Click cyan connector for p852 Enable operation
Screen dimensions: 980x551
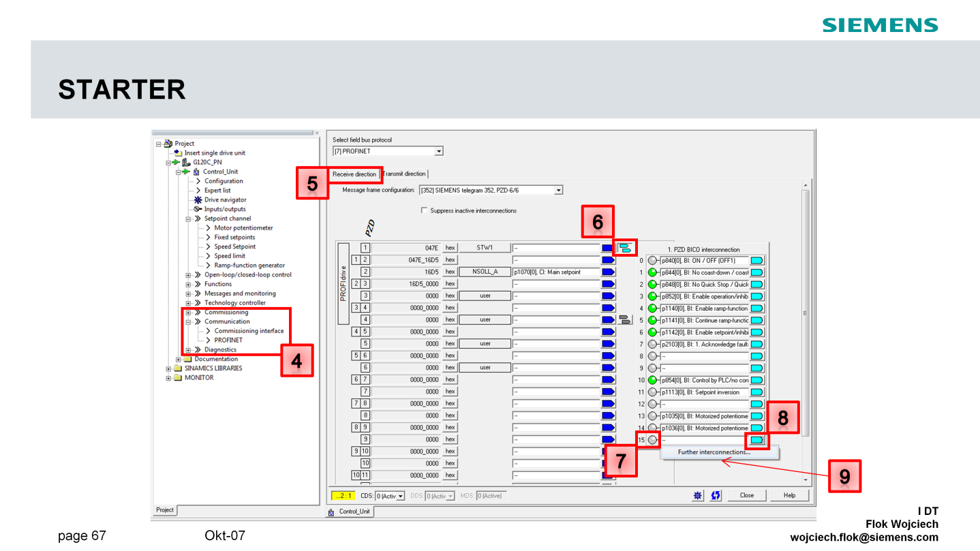point(756,296)
